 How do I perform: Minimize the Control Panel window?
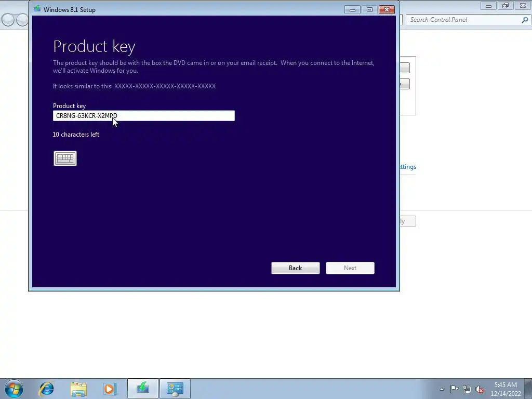point(488,6)
